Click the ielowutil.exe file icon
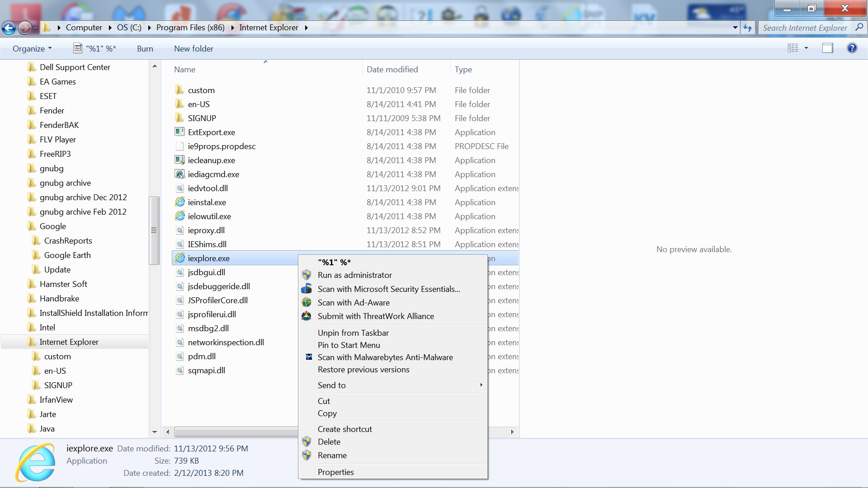868x488 pixels. click(x=180, y=216)
